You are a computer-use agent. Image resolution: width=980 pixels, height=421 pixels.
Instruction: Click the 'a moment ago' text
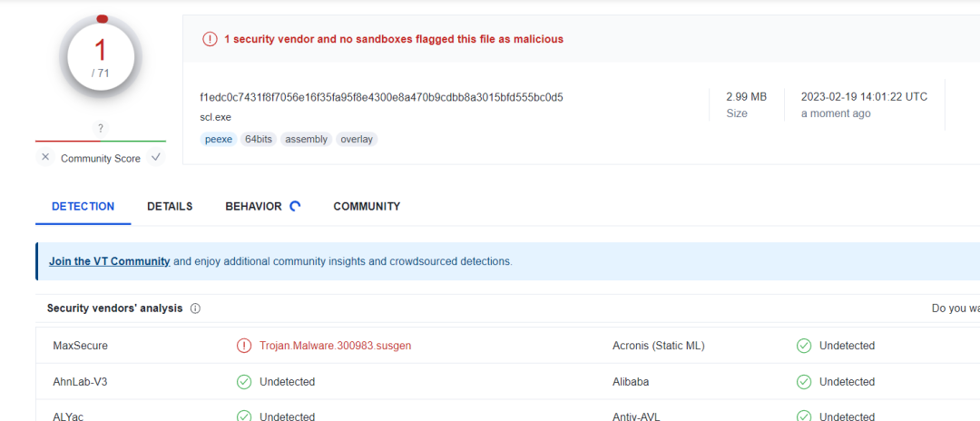836,113
